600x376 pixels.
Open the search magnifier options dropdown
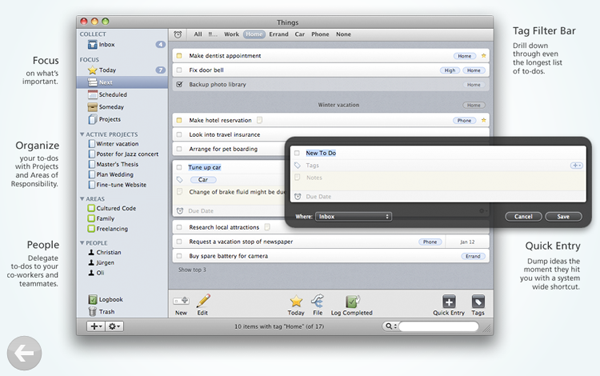[x=391, y=326]
